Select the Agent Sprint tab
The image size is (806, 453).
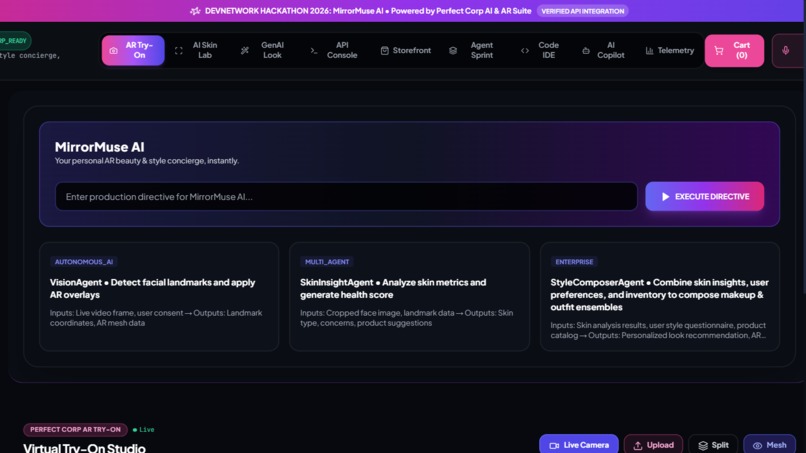473,50
